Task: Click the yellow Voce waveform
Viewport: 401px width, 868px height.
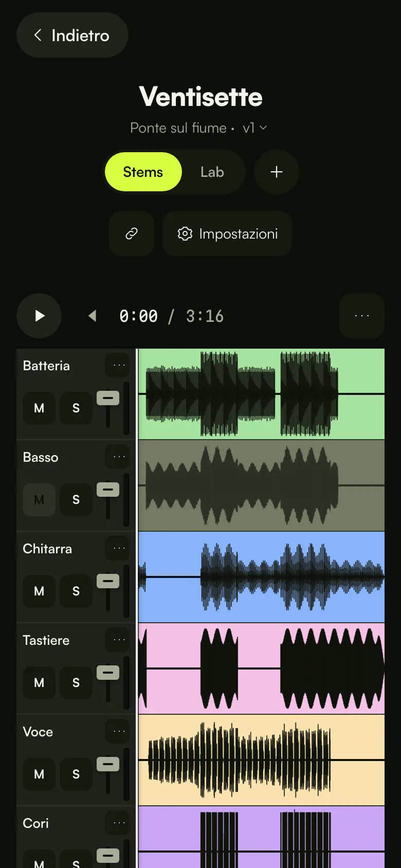Action: (x=262, y=760)
